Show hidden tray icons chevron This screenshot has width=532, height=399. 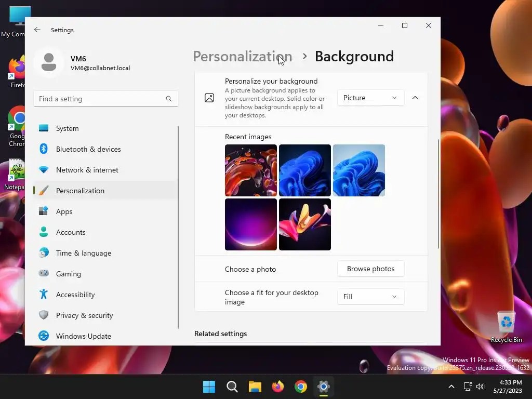pyautogui.click(x=451, y=387)
